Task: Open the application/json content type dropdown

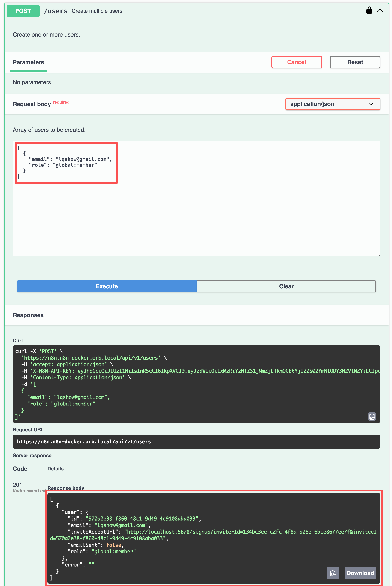Action: 333,104
